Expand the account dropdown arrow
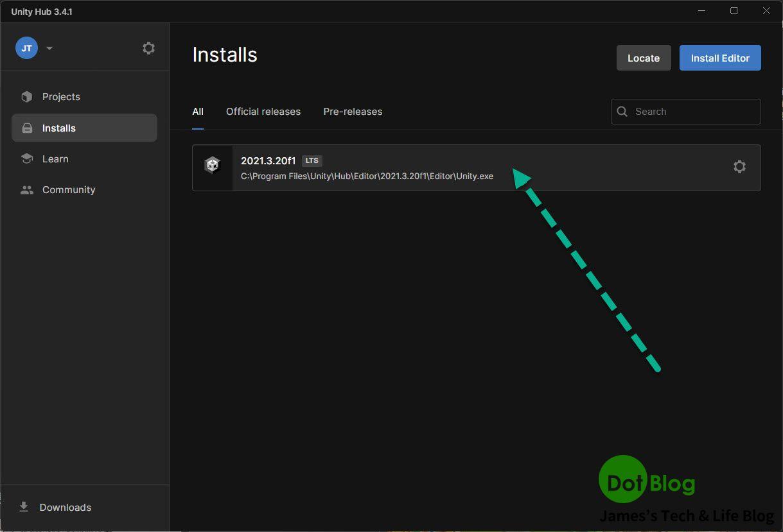The height and width of the screenshot is (532, 783). click(x=49, y=49)
